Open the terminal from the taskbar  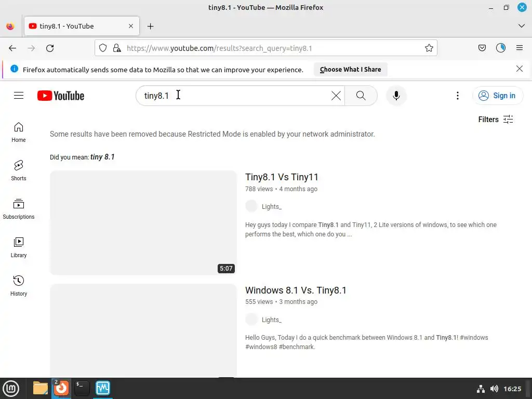[82, 388]
